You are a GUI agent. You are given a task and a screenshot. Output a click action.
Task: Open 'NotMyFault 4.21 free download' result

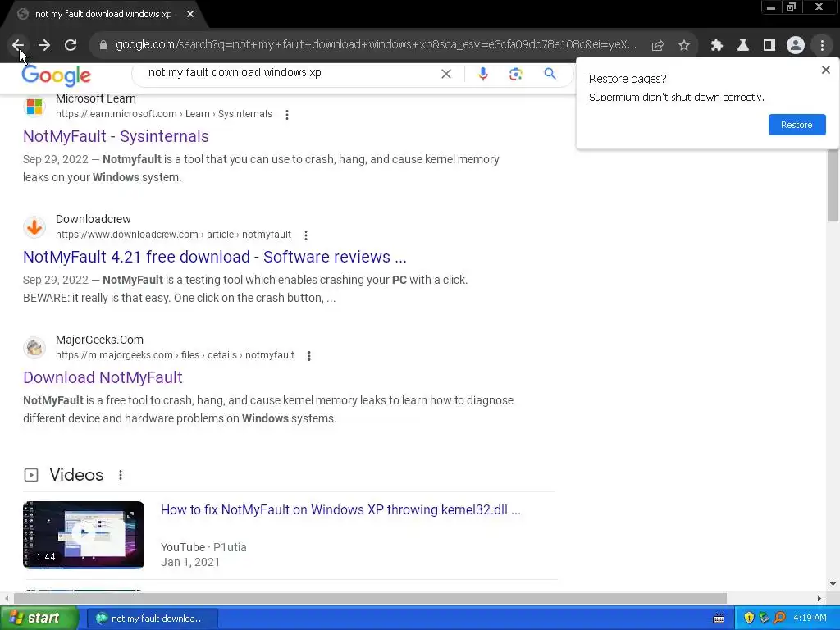[x=215, y=257]
